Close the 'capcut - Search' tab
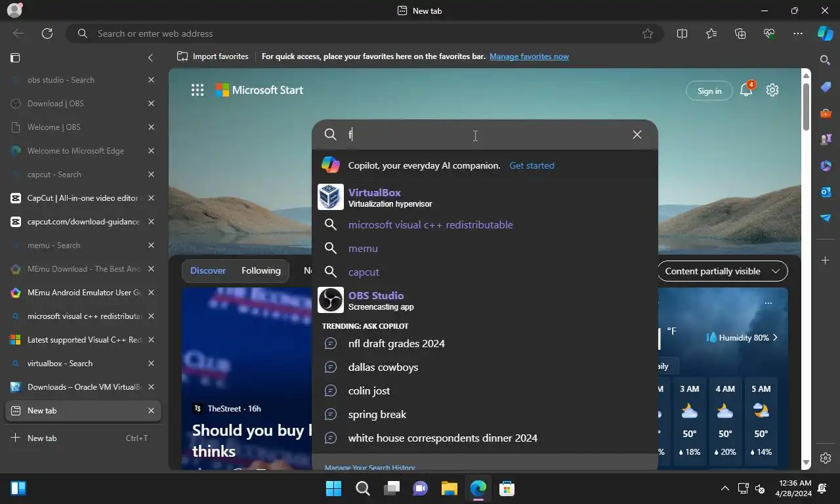This screenshot has width=840, height=504. tap(151, 175)
